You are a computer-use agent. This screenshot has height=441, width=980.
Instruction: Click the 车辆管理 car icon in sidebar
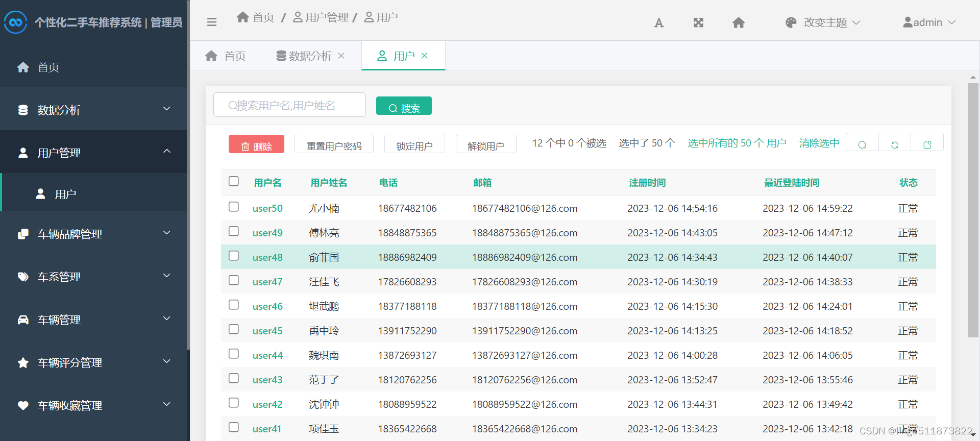click(x=23, y=320)
